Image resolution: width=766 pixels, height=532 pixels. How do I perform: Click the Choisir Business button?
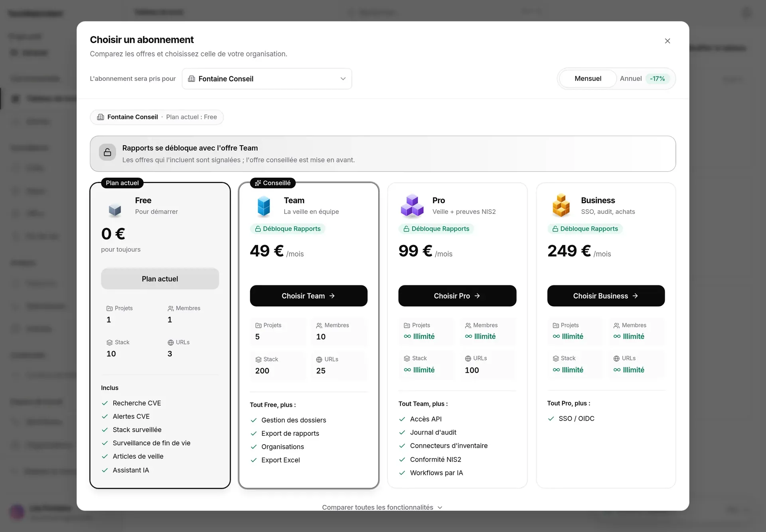tap(606, 296)
